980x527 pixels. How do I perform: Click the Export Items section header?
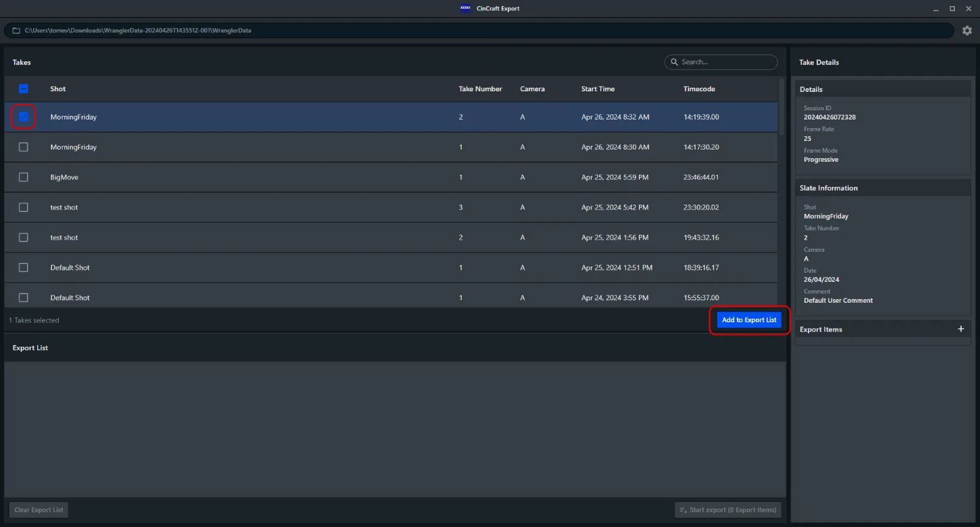883,329
